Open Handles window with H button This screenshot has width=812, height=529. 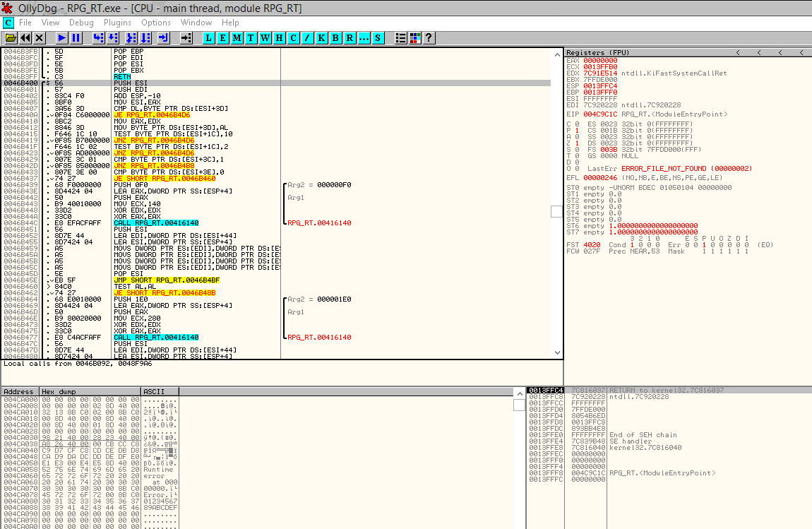279,38
